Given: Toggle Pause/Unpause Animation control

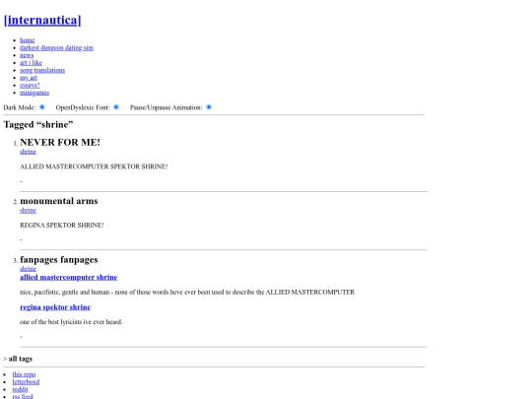Looking at the screenshot, I should coord(209,107).
